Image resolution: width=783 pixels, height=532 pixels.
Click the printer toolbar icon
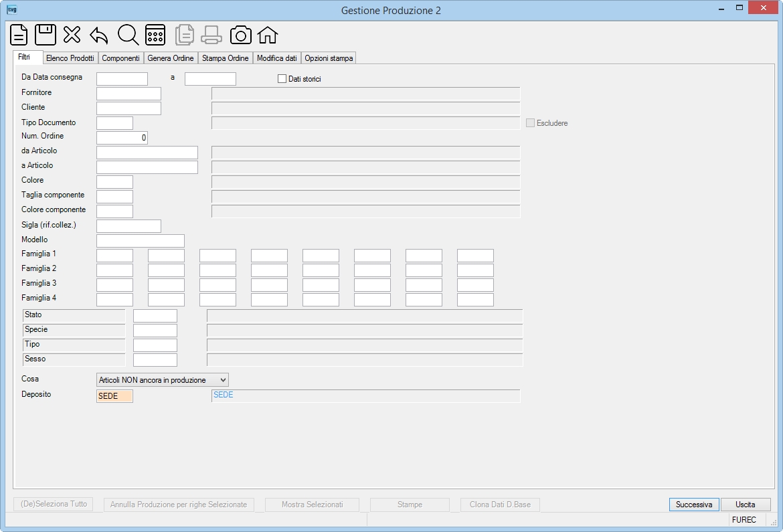click(x=211, y=35)
